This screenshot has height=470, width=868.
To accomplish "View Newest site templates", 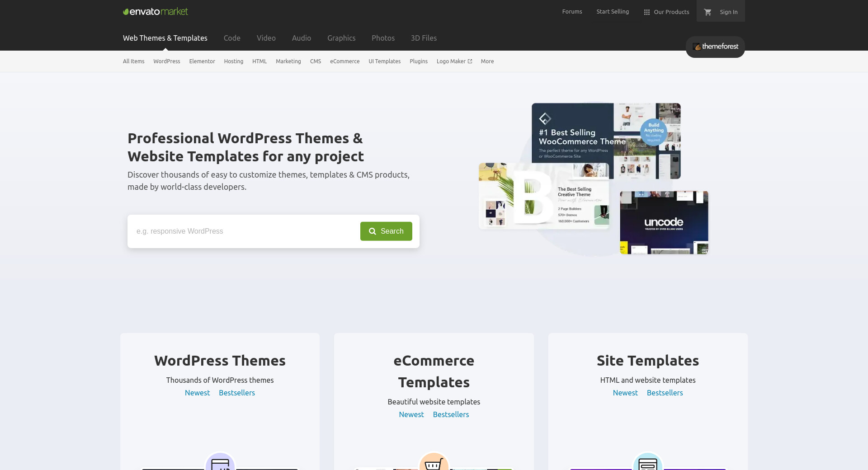I will [x=625, y=393].
